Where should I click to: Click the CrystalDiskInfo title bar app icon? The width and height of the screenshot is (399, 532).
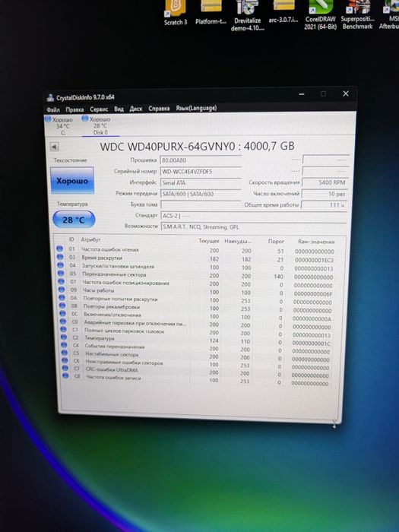(51, 98)
